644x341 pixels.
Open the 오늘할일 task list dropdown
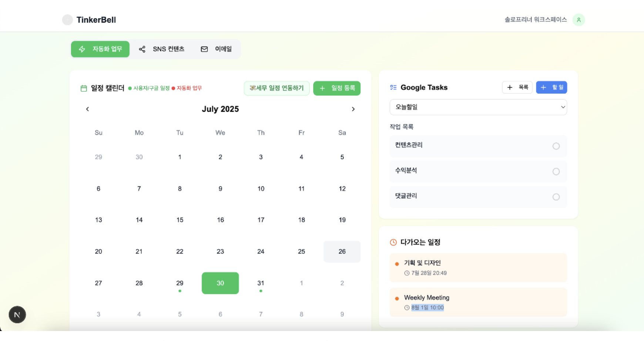[478, 107]
